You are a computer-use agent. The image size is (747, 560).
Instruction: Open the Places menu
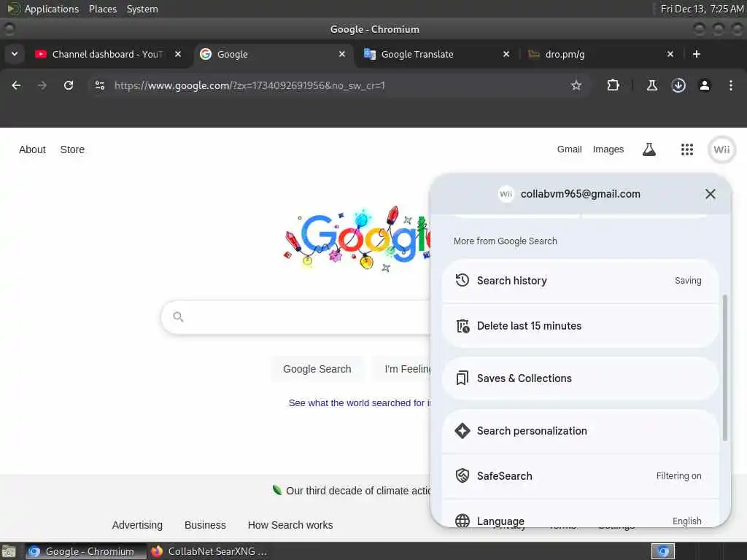102,9
